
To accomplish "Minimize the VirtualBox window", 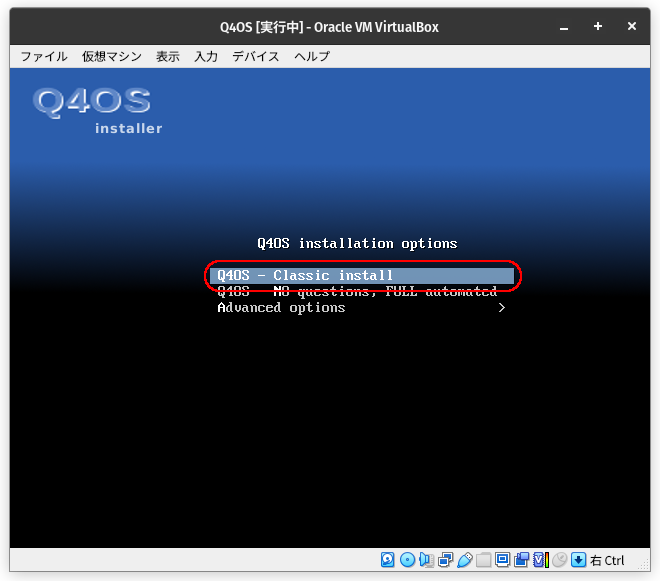I will tap(564, 27).
